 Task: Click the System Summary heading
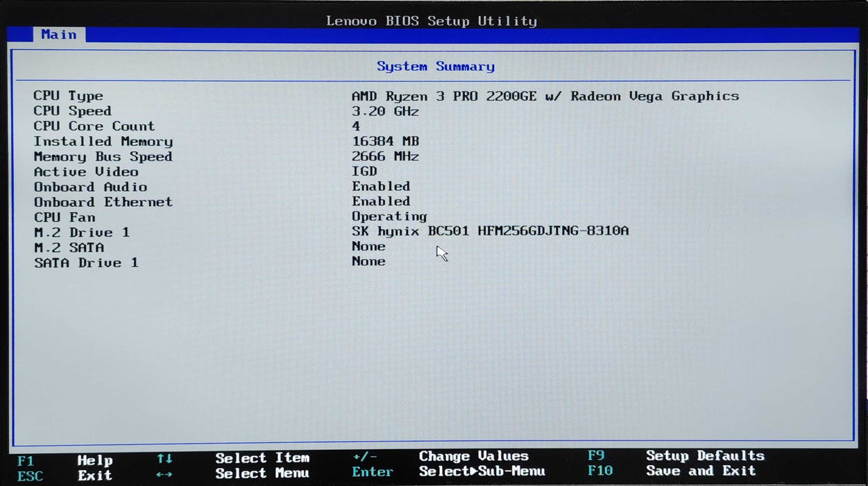[x=436, y=67]
